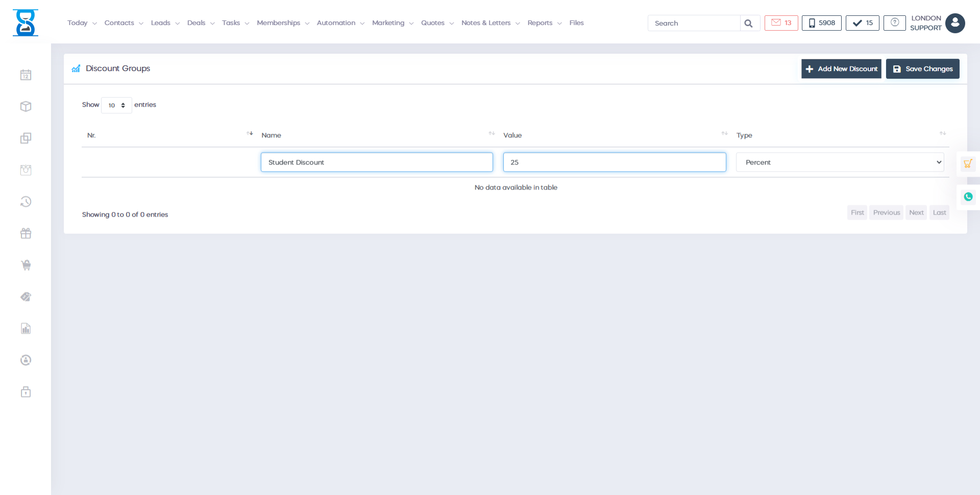The image size is (980, 495).
Task: Open the history clock icon in sidebar
Action: [x=26, y=201]
